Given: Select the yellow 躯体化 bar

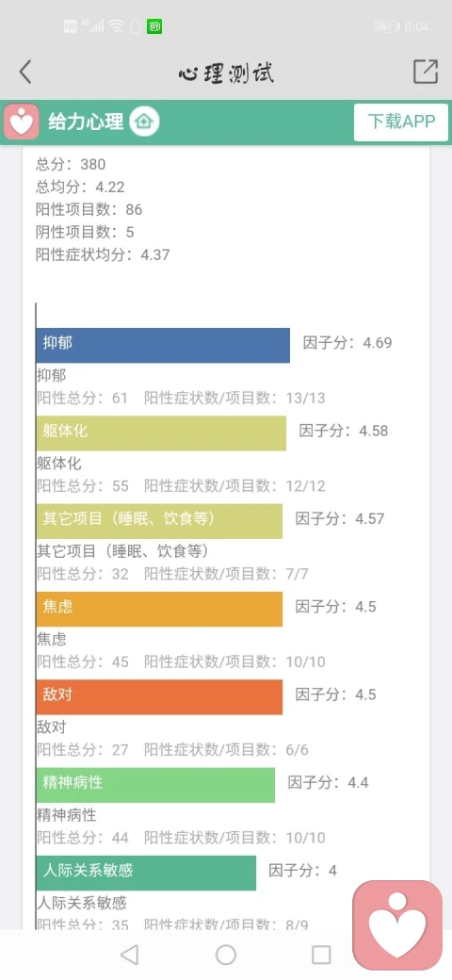Looking at the screenshot, I should pyautogui.click(x=161, y=433).
